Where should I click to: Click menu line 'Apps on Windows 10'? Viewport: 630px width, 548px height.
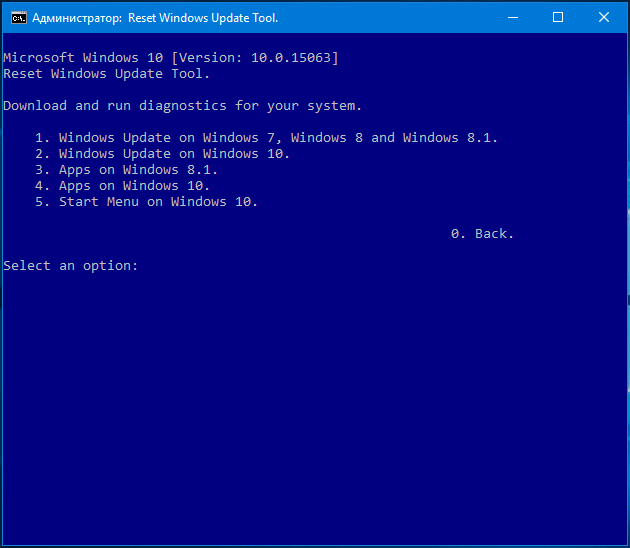pyautogui.click(x=122, y=186)
